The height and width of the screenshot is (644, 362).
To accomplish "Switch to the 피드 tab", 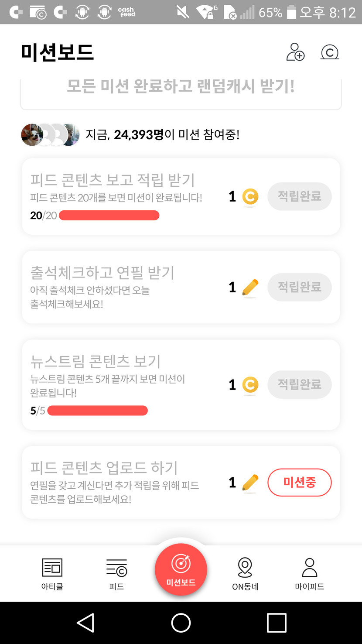I will point(116,573).
